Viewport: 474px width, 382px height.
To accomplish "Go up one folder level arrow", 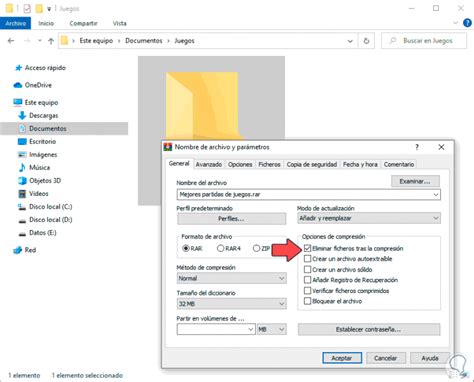I will click(51, 41).
